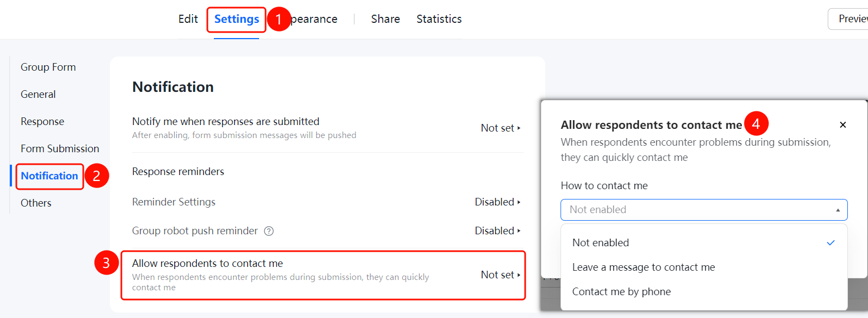This screenshot has width=868, height=318.
Task: Expand Disabled value for Group robot push reminder
Action: [498, 231]
